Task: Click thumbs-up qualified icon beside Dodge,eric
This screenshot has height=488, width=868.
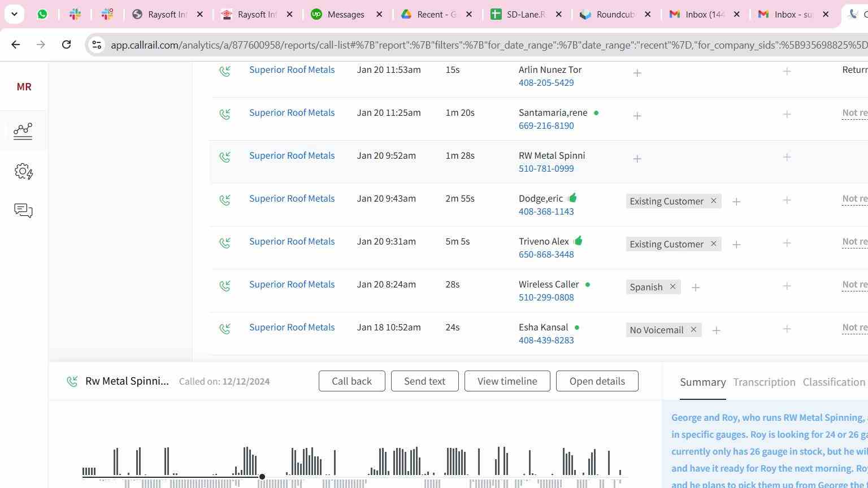Action: pyautogui.click(x=572, y=198)
